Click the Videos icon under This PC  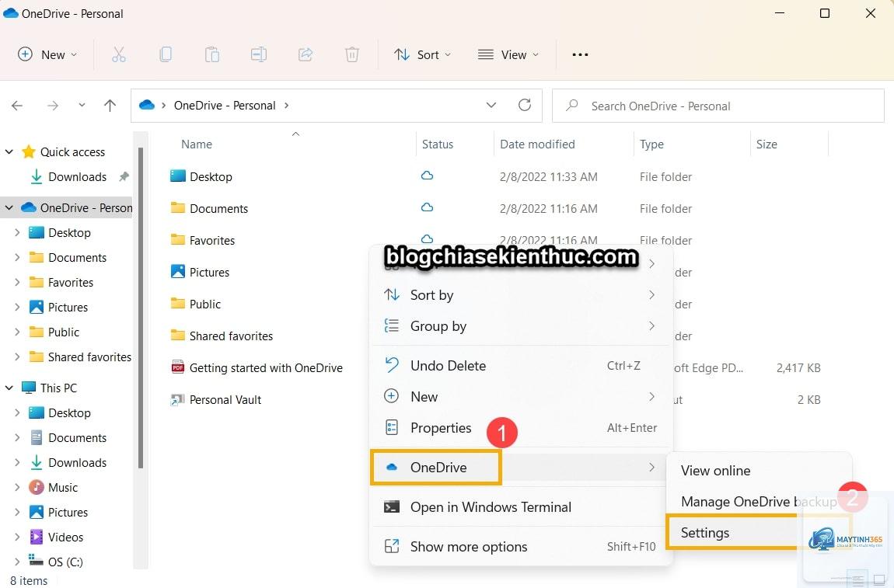coord(37,537)
